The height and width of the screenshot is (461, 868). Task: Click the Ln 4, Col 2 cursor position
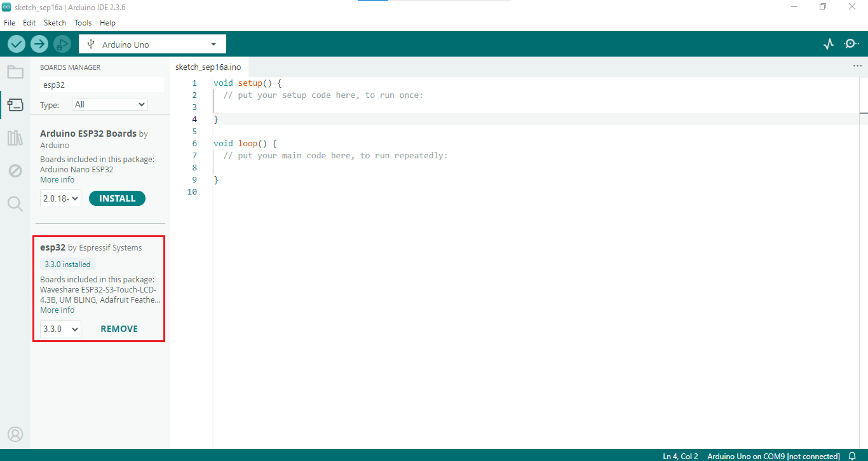click(681, 456)
